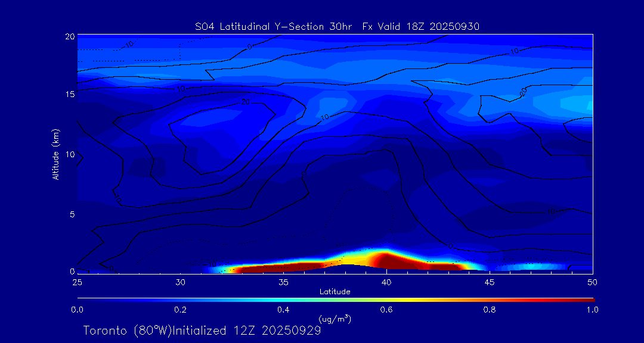Image resolution: width=644 pixels, height=343 pixels.
Task: Click the latitude tick label "25"
Action: click(77, 282)
